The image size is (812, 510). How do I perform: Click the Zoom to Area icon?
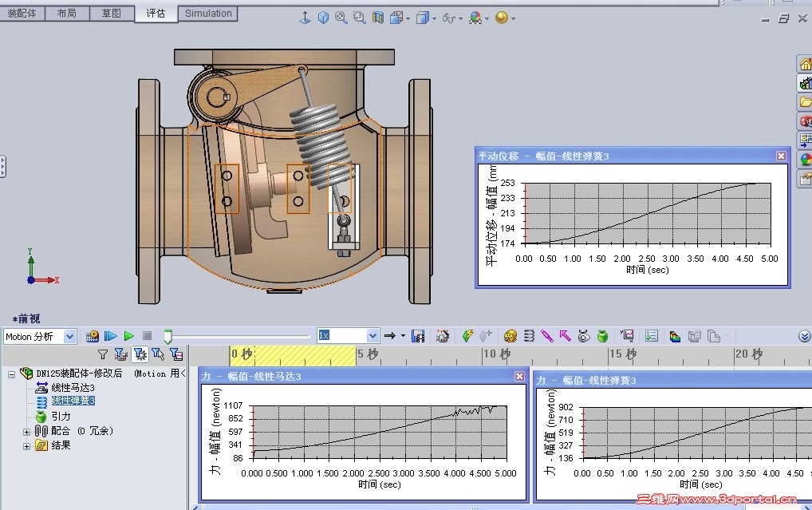360,18
